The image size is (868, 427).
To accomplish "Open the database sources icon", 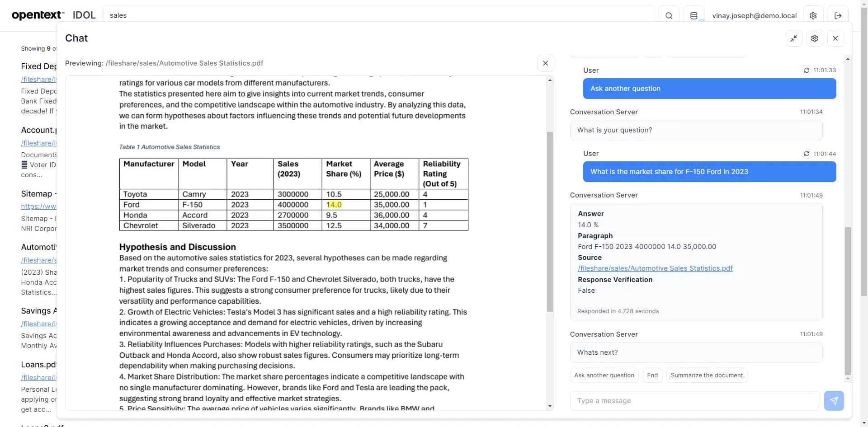I will pyautogui.click(x=693, y=16).
